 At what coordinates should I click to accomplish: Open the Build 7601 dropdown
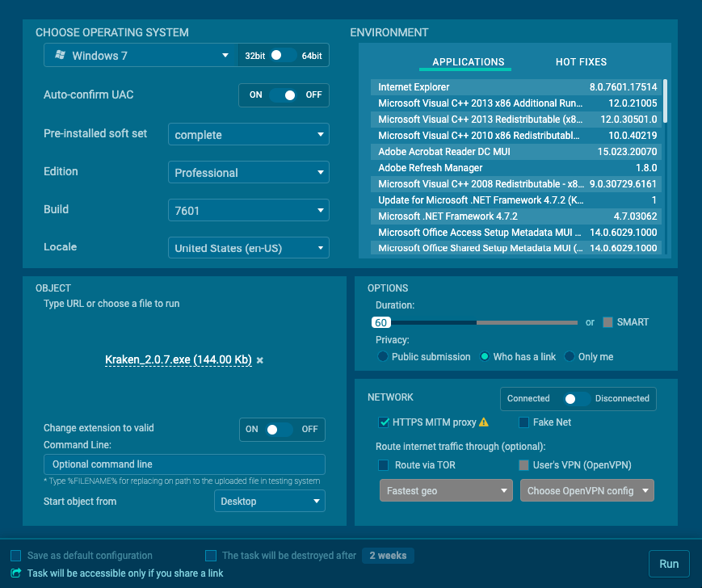coord(249,210)
